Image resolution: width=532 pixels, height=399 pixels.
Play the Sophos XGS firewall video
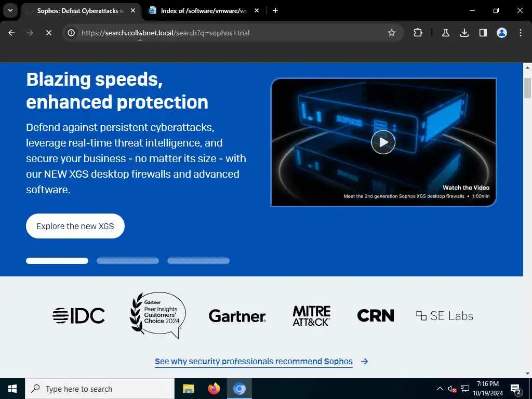(383, 142)
